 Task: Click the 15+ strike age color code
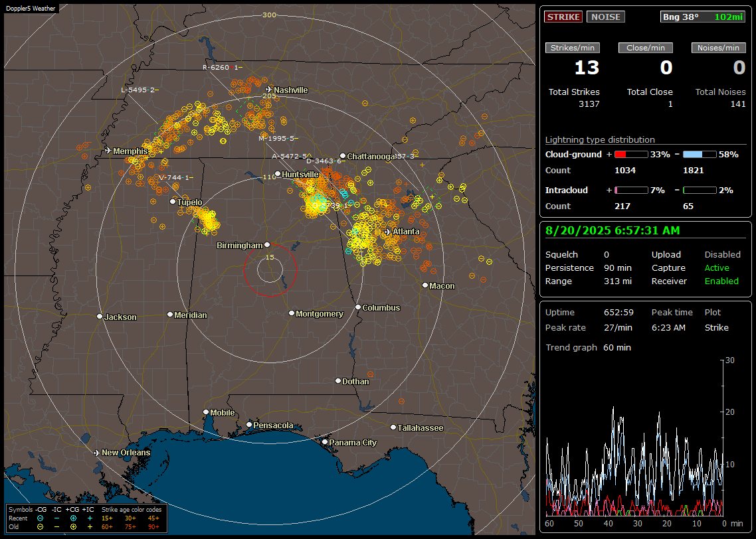coord(107,518)
